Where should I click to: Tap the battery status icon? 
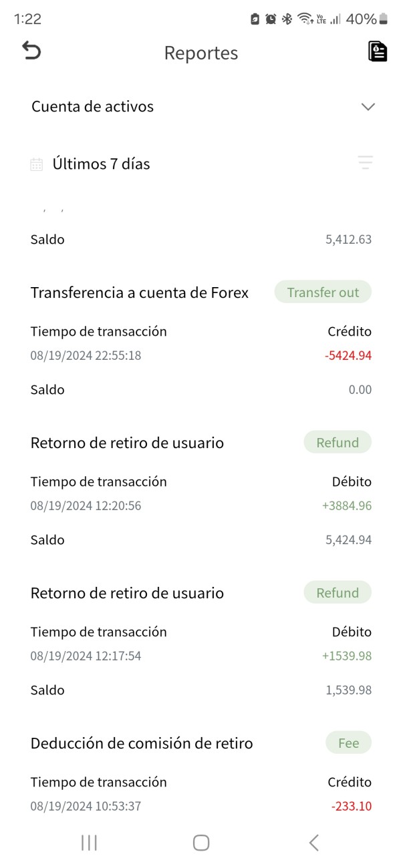383,19
